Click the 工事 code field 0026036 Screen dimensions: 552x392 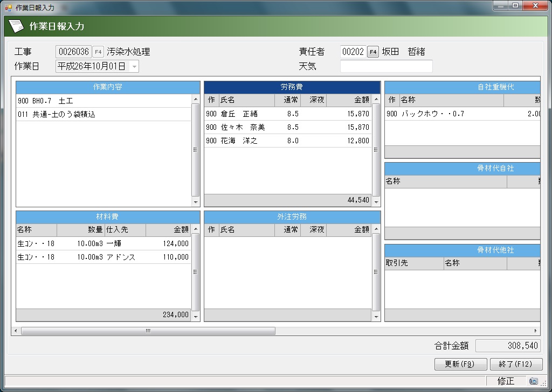click(x=73, y=52)
